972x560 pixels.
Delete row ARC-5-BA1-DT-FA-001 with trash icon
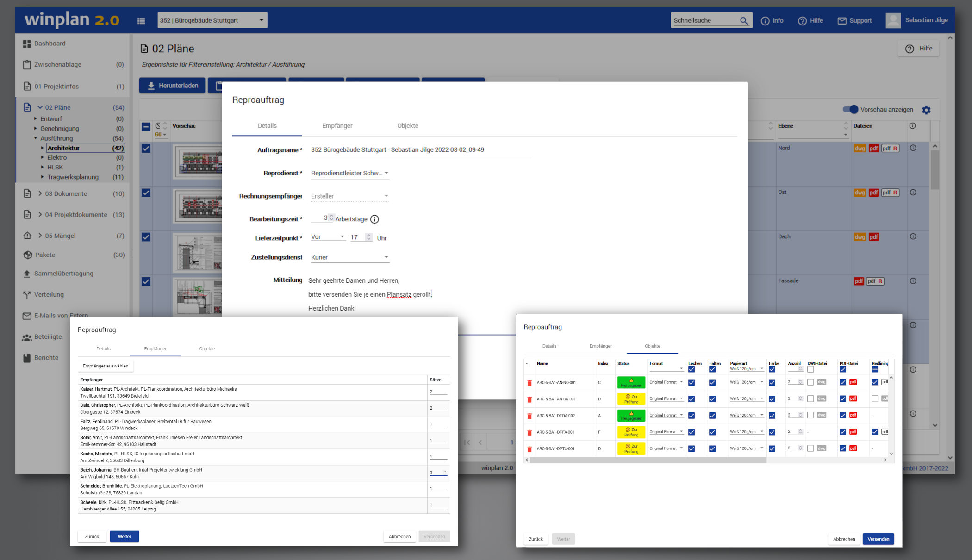tap(530, 432)
